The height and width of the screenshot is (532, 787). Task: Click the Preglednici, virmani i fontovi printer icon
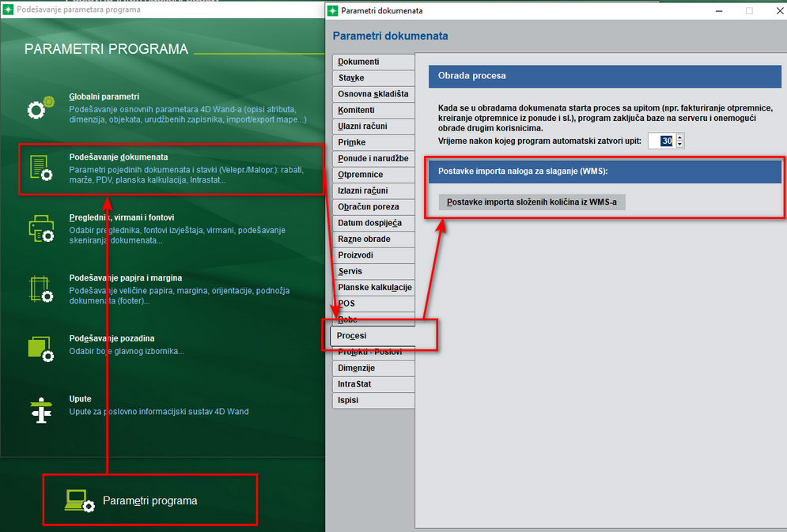tap(40, 229)
